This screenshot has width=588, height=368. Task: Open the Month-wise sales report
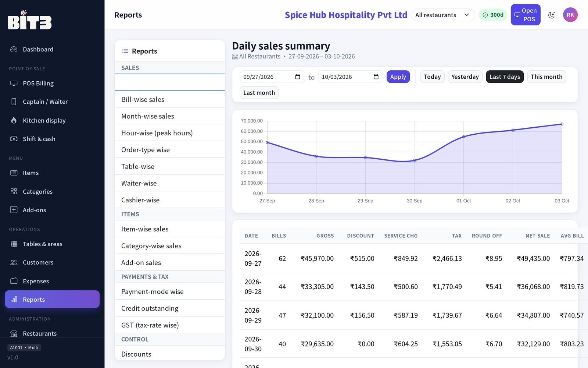tap(170, 116)
